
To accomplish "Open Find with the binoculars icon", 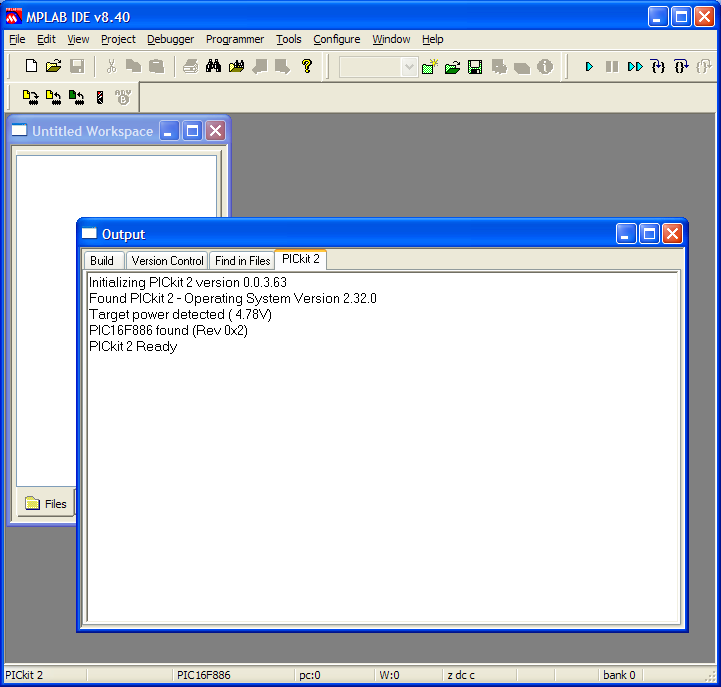I will point(213,66).
